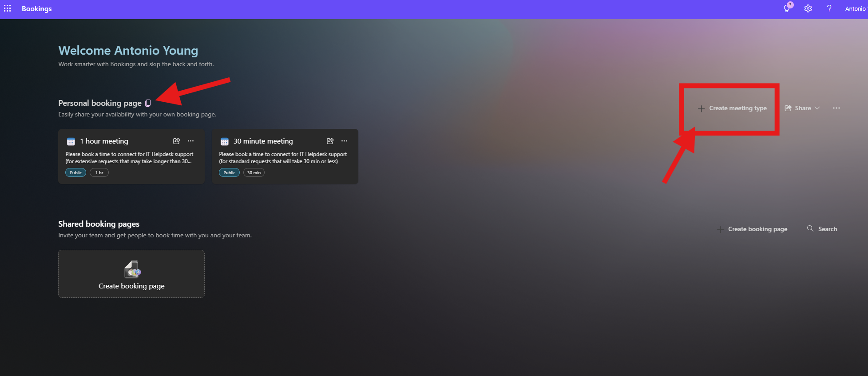Open personal booking page more options ellipsis
868x376 pixels.
tap(836, 108)
